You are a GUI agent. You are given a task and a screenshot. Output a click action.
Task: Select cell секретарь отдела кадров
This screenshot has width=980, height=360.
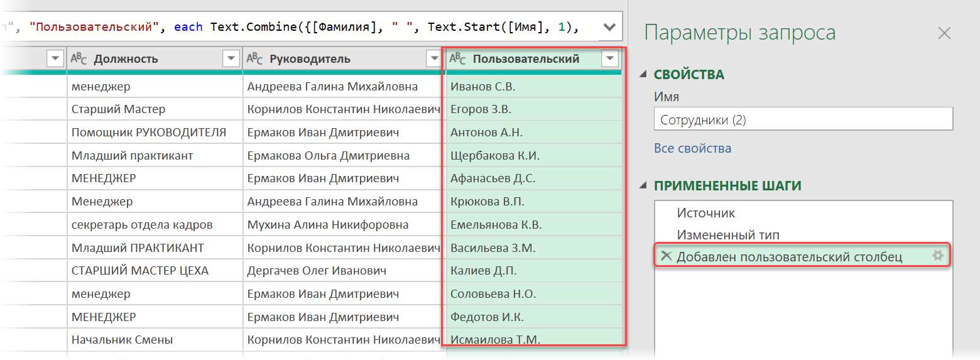[155, 224]
